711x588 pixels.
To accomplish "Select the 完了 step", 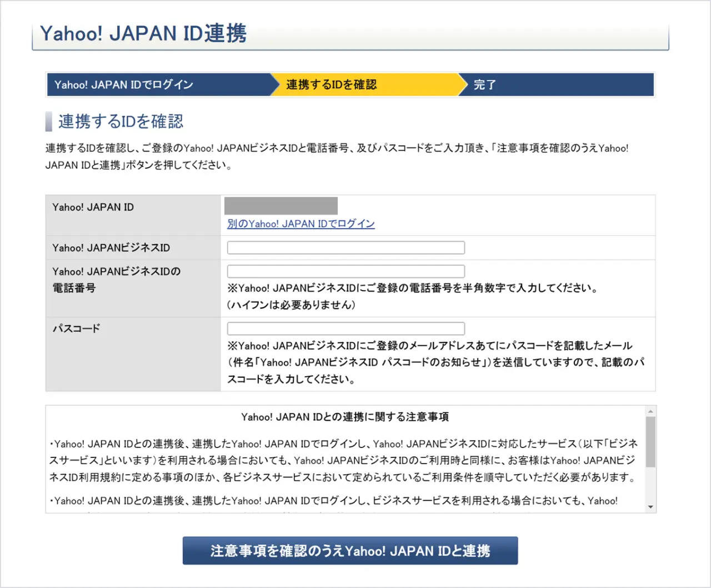I will tap(555, 84).
